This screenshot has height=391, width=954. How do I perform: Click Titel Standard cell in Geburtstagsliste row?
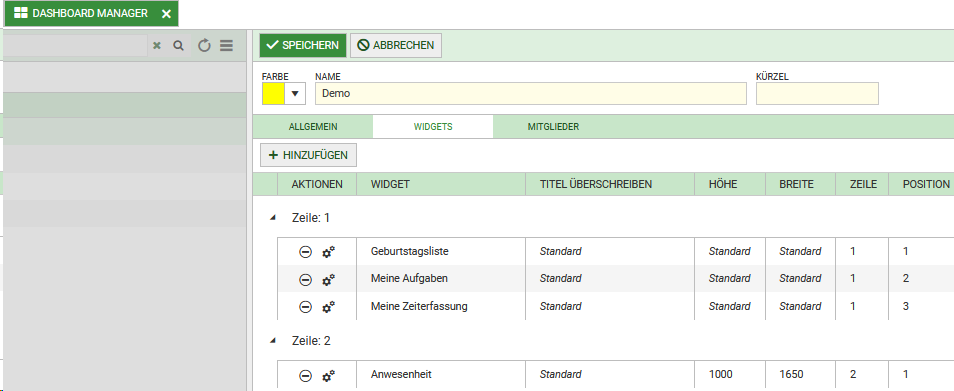pyautogui.click(x=610, y=251)
